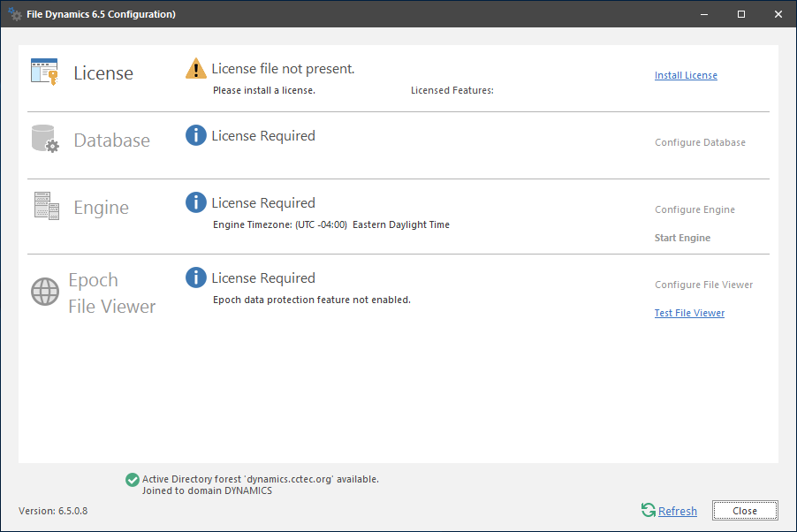Screen dimensions: 797x532
Task: Click the Database info status icon
Action: 196,136
